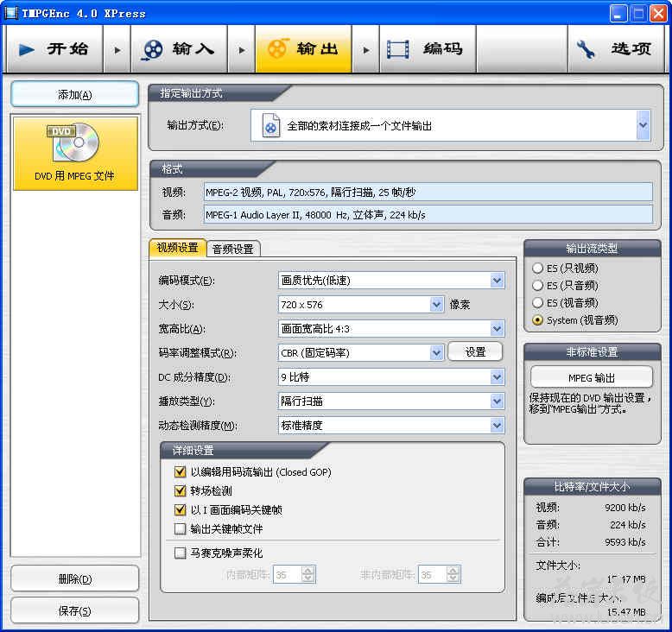This screenshot has width=672, height=632.
Task: Click the small arrow between 开始 and 输入
Action: [x=117, y=50]
